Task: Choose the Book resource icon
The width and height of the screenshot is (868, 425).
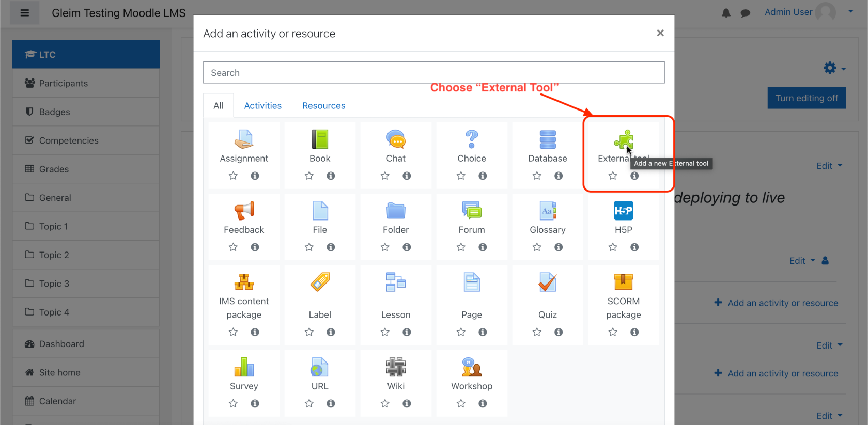Action: (320, 139)
